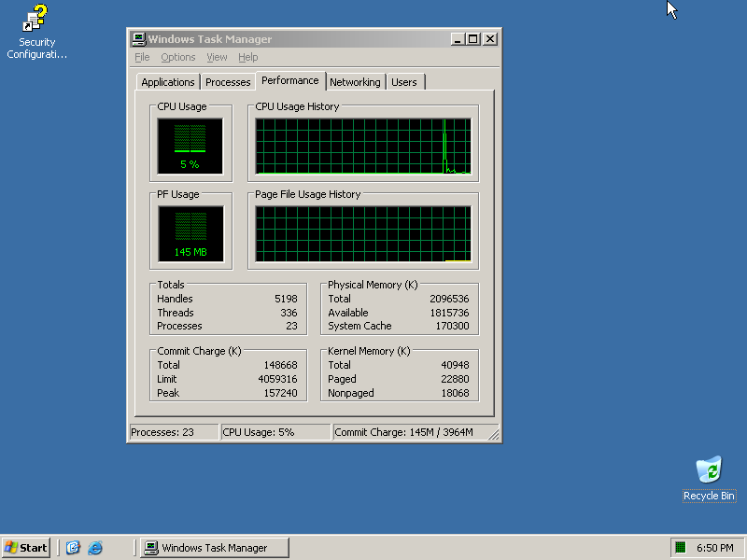Image resolution: width=747 pixels, height=560 pixels.
Task: Switch to the Applications tab
Action: click(168, 82)
